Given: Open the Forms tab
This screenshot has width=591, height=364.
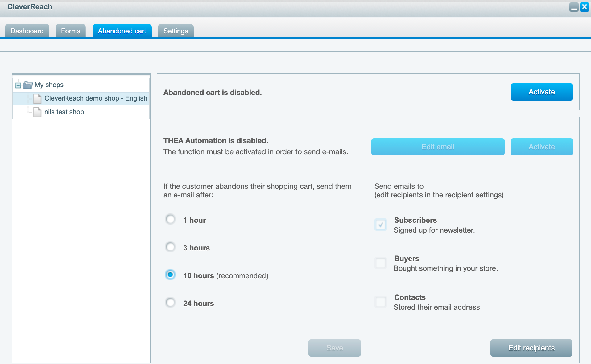Looking at the screenshot, I should click(70, 31).
